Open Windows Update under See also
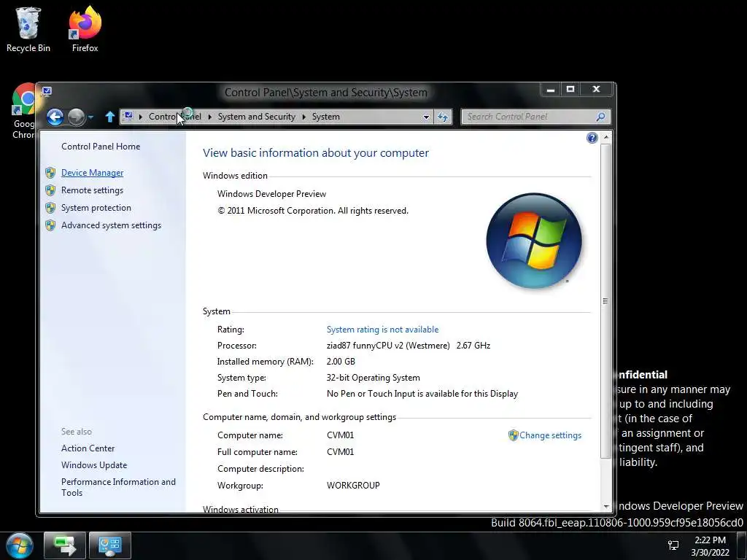 click(x=94, y=465)
